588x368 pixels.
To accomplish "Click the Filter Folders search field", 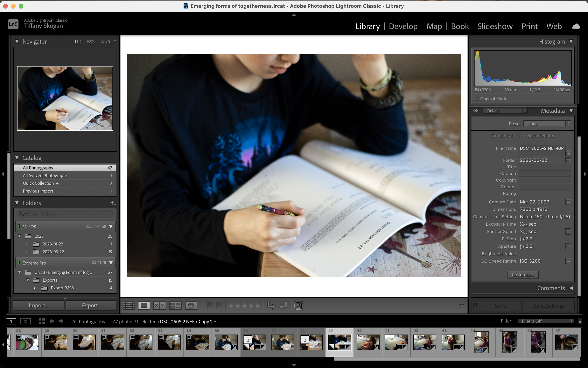I will 66,214.
